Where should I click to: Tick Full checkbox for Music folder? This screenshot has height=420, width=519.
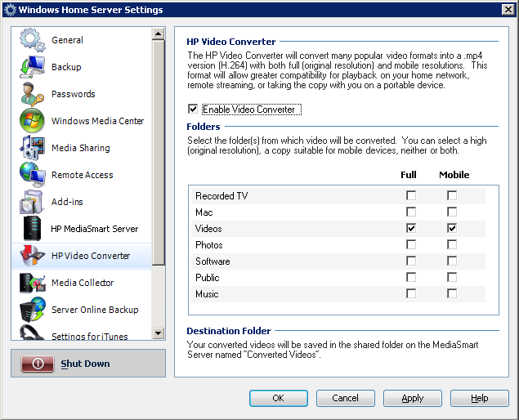pos(411,293)
